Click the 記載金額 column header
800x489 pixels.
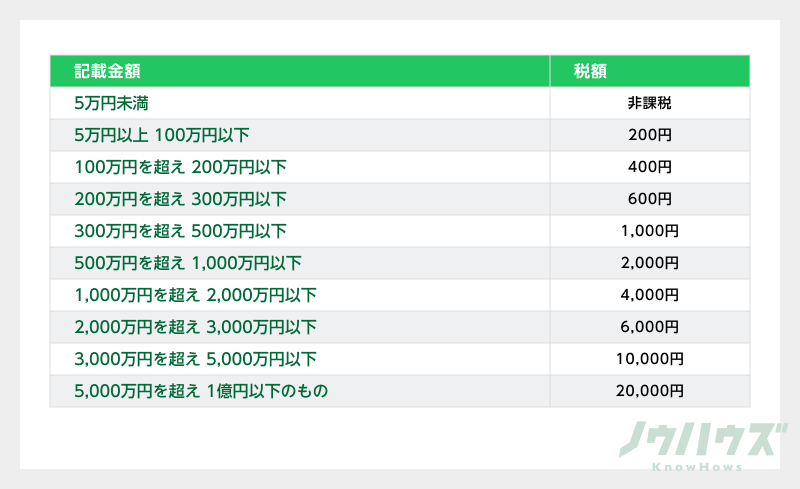pyautogui.click(x=114, y=71)
